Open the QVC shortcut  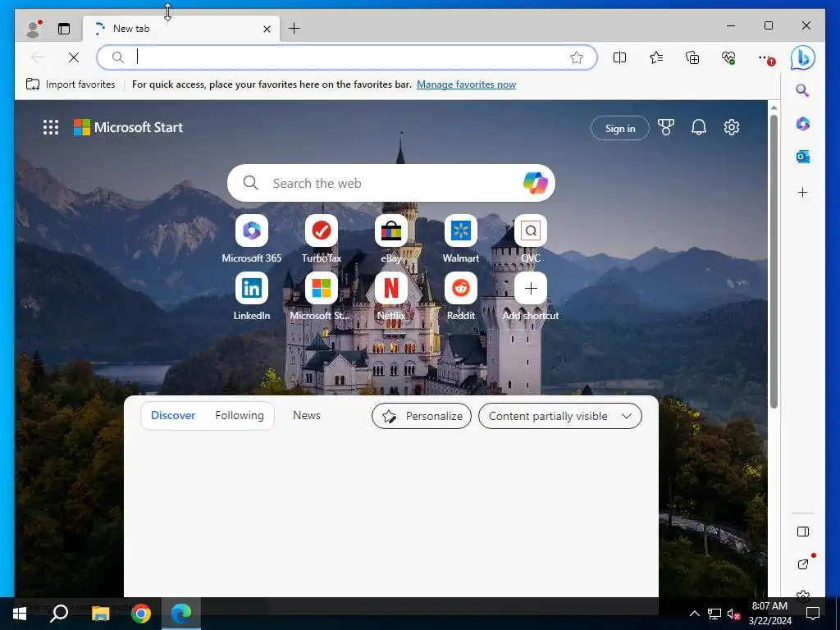click(x=531, y=239)
